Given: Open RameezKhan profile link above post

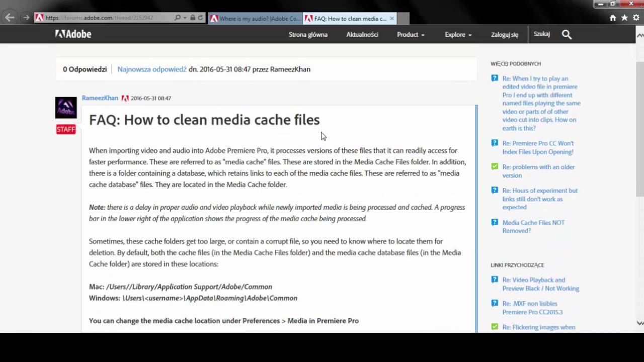Looking at the screenshot, I should click(100, 98).
